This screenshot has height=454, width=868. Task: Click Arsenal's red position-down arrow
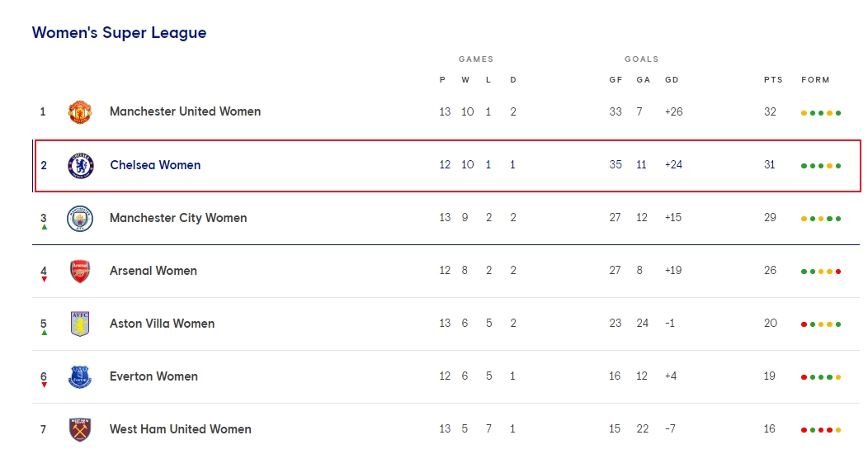coord(45,280)
